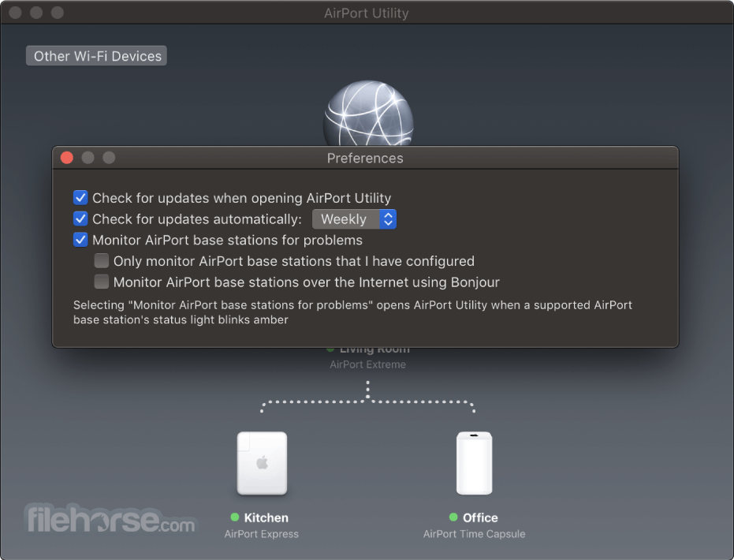Select the Kitchen AirPort Express device icon
This screenshot has width=734, height=560.
pos(262,463)
